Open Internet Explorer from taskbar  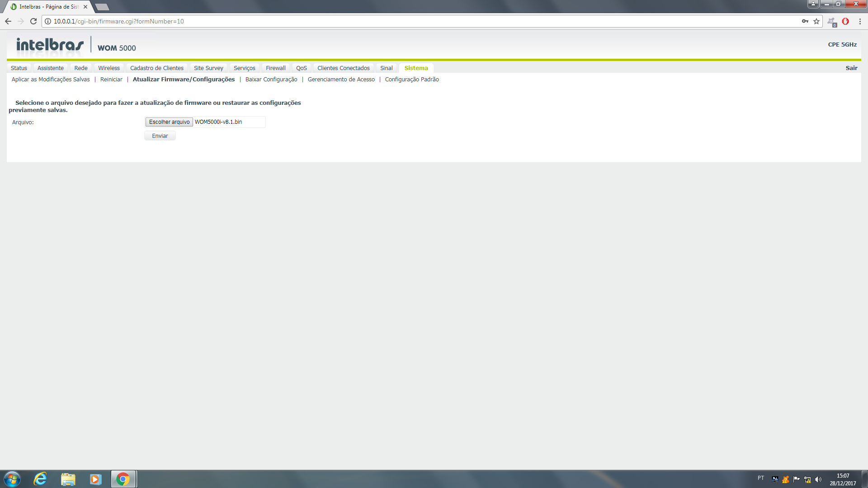pyautogui.click(x=40, y=479)
